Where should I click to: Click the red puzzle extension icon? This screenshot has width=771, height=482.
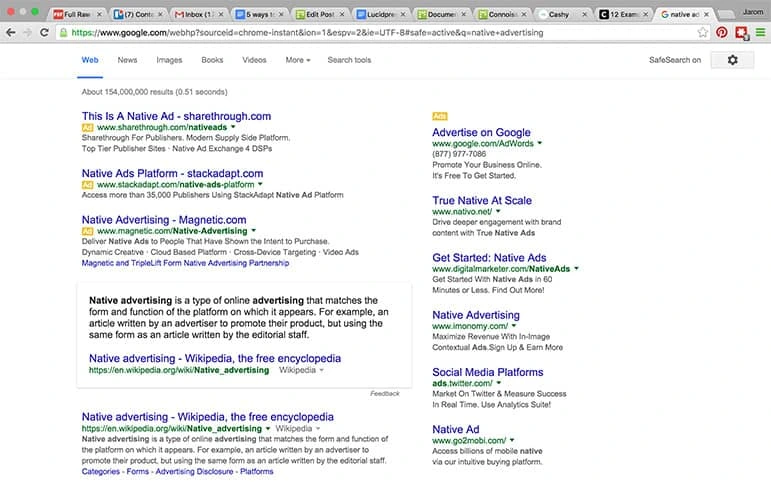741,33
